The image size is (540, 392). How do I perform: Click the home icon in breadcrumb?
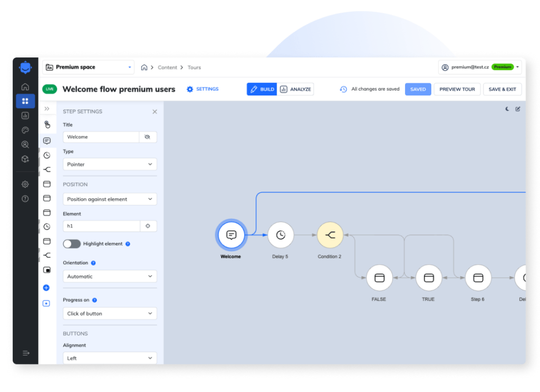point(144,67)
